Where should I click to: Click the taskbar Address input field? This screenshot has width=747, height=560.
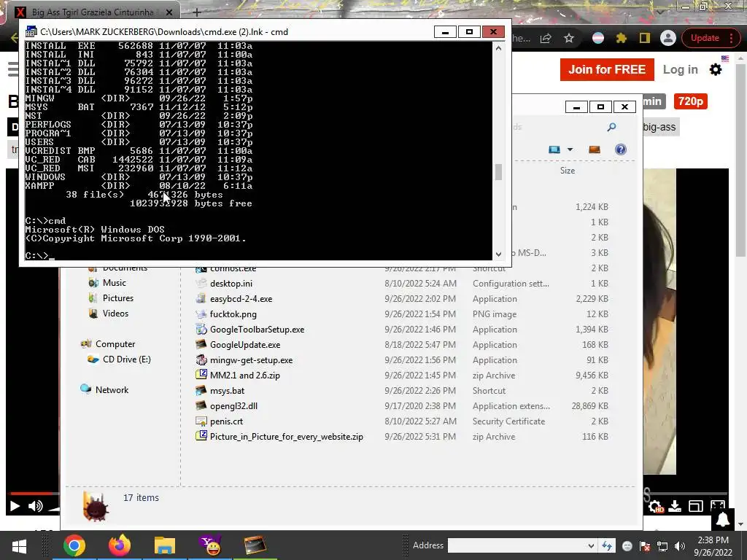coord(517,545)
